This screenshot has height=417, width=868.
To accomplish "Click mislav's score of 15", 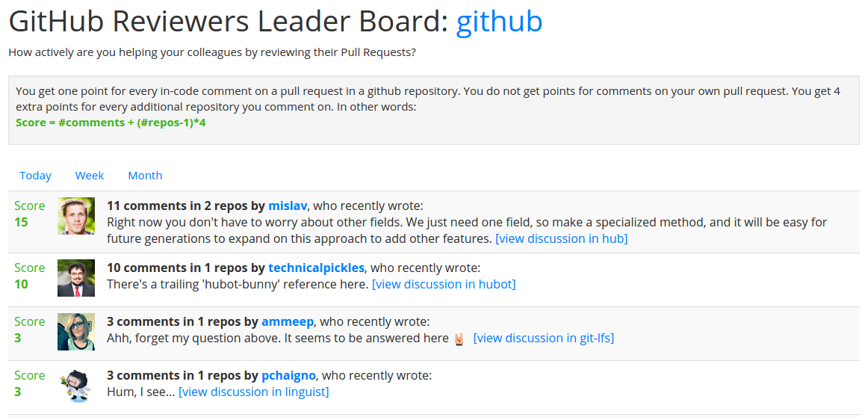I will click(21, 223).
